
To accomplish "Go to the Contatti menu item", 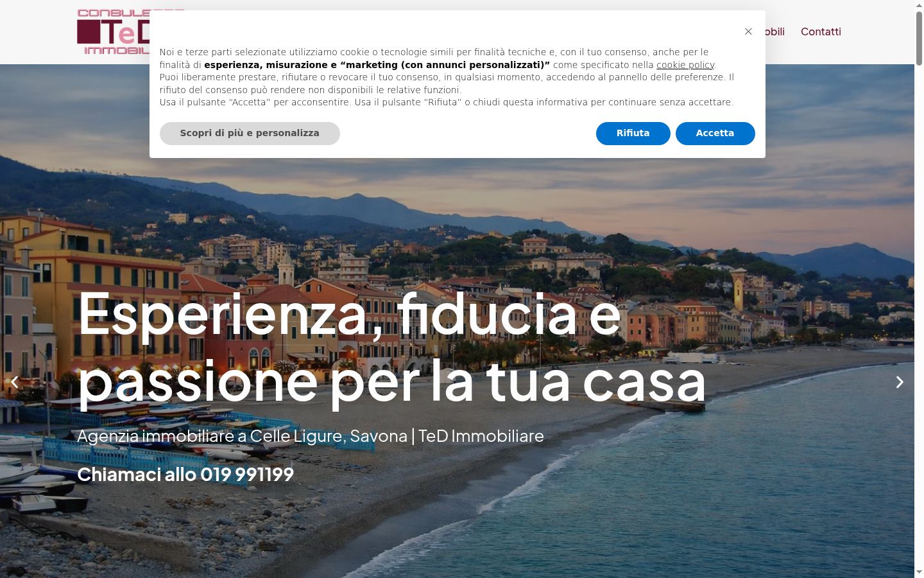I will point(821,31).
